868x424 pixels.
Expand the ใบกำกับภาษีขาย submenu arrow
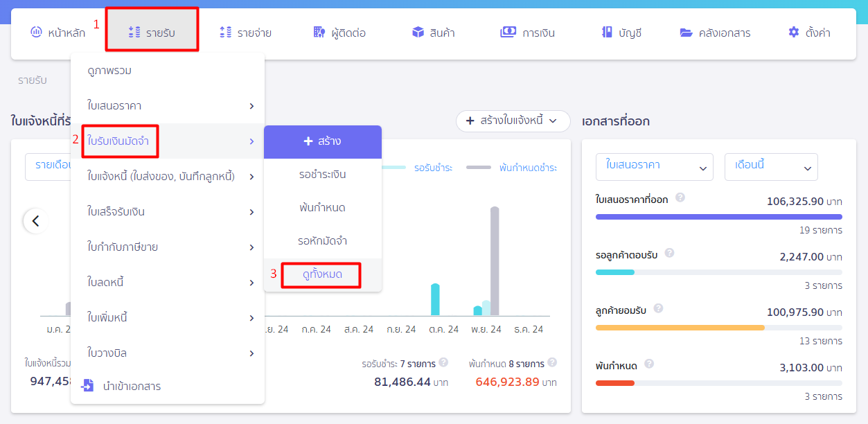[x=251, y=247]
